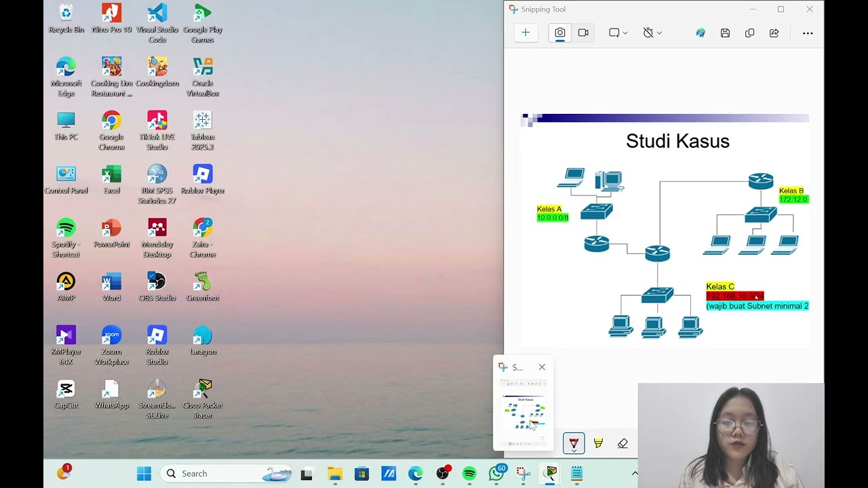
Task: Select the Roblox Player desktop icon
Action: [x=202, y=179]
